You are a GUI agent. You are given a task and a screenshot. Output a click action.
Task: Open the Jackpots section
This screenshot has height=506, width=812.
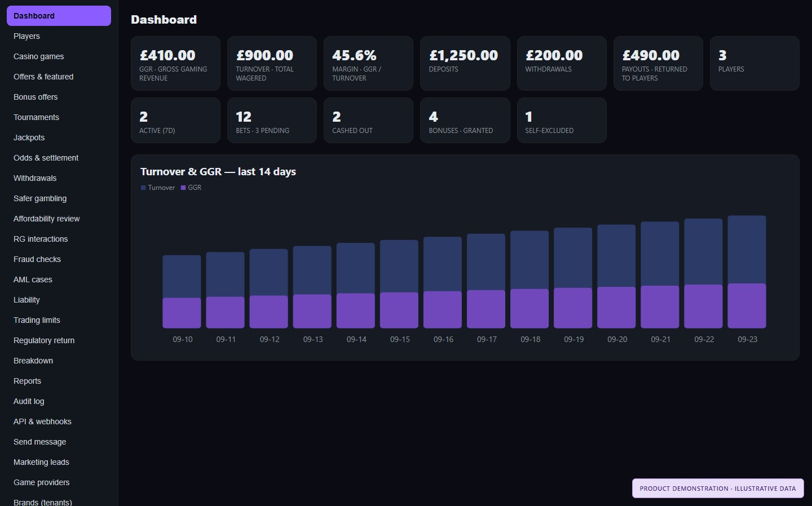[x=59, y=137]
